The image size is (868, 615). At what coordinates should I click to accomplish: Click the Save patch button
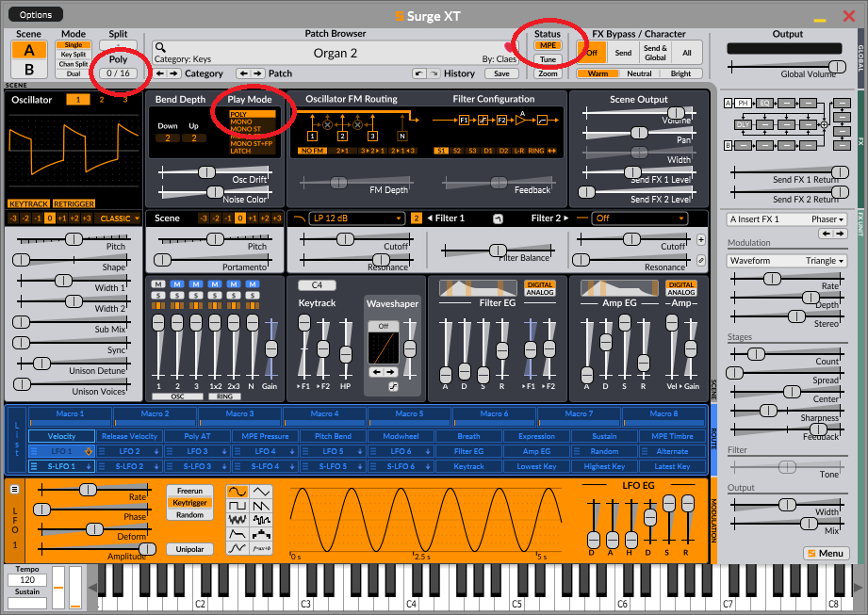coord(501,73)
